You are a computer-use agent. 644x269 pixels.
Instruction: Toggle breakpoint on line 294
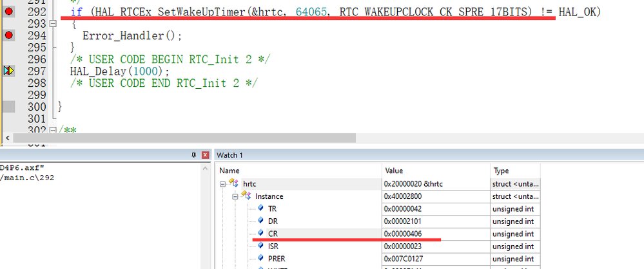coord(8,35)
